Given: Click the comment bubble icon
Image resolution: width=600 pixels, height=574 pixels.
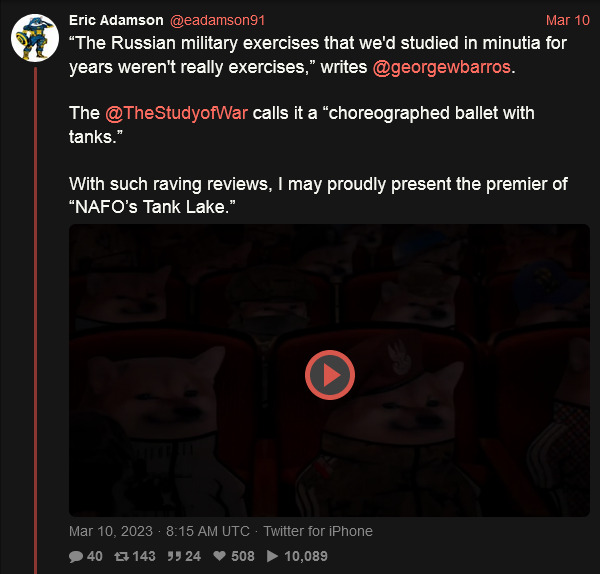Looking at the screenshot, I should [x=76, y=556].
